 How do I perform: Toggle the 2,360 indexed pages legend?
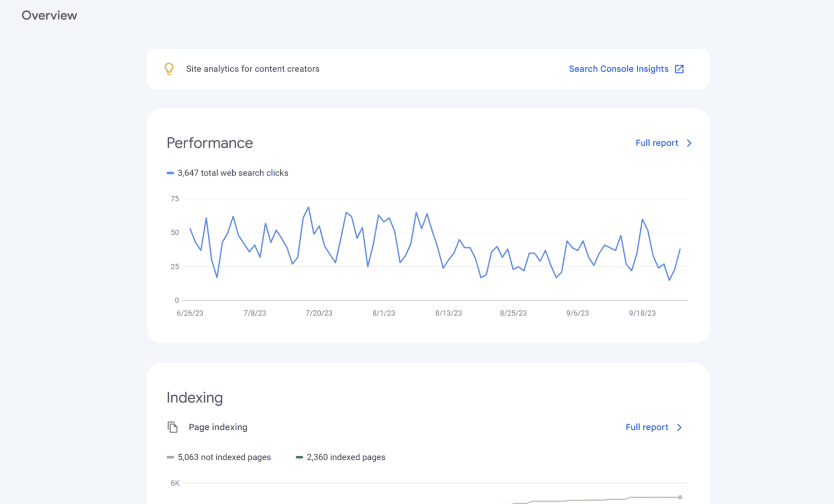(x=346, y=457)
